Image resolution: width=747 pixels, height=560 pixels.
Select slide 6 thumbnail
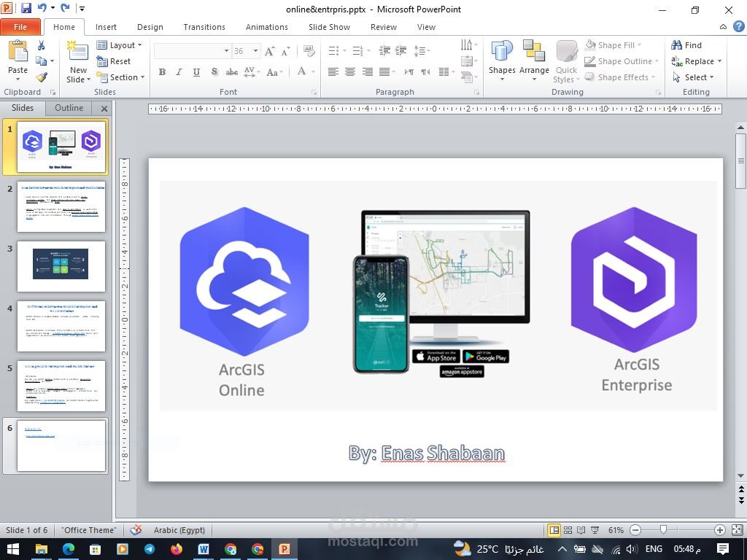[61, 446]
